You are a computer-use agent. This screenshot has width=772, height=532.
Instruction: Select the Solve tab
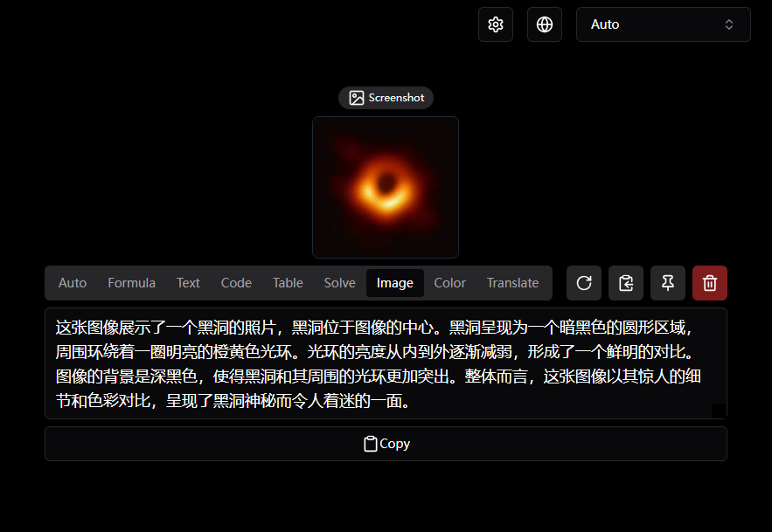point(340,283)
